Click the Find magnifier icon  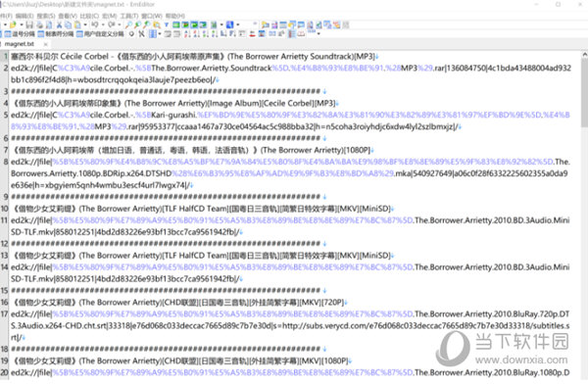pos(128,24)
